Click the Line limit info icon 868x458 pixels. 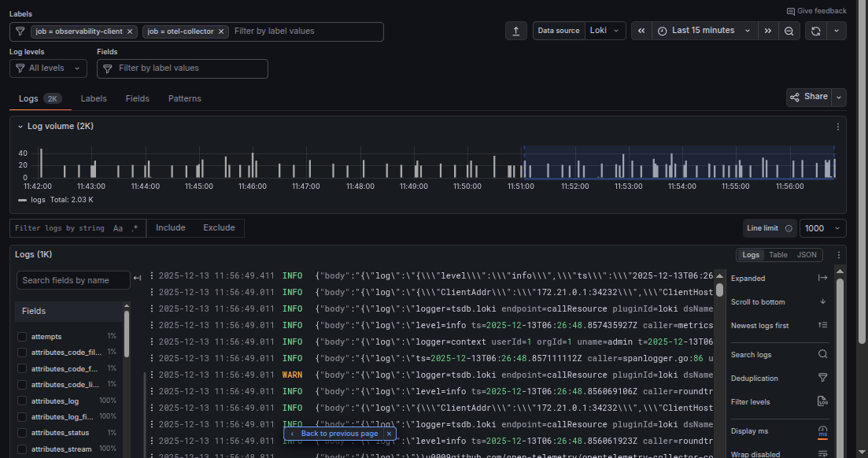(789, 228)
